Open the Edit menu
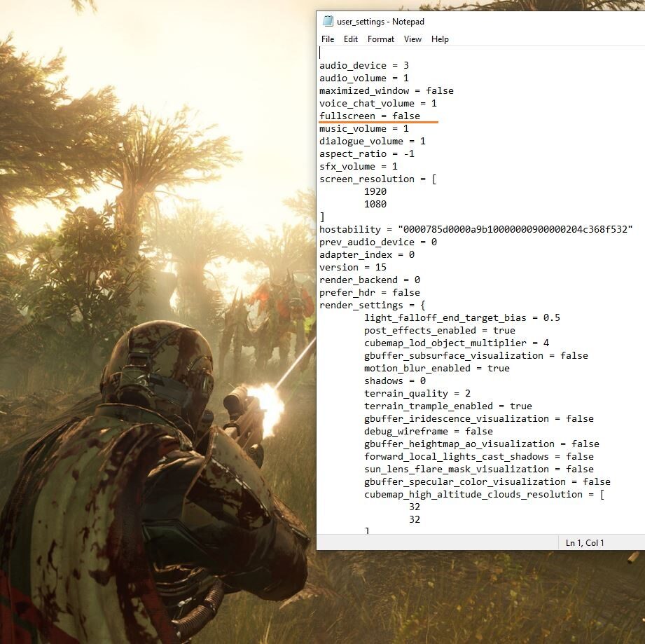The height and width of the screenshot is (644, 645). (351, 39)
